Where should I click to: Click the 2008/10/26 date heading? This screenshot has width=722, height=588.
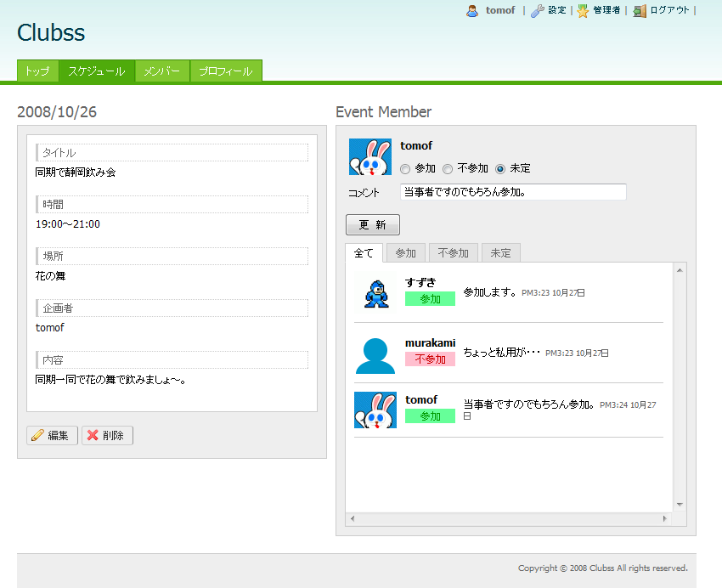[x=57, y=112]
